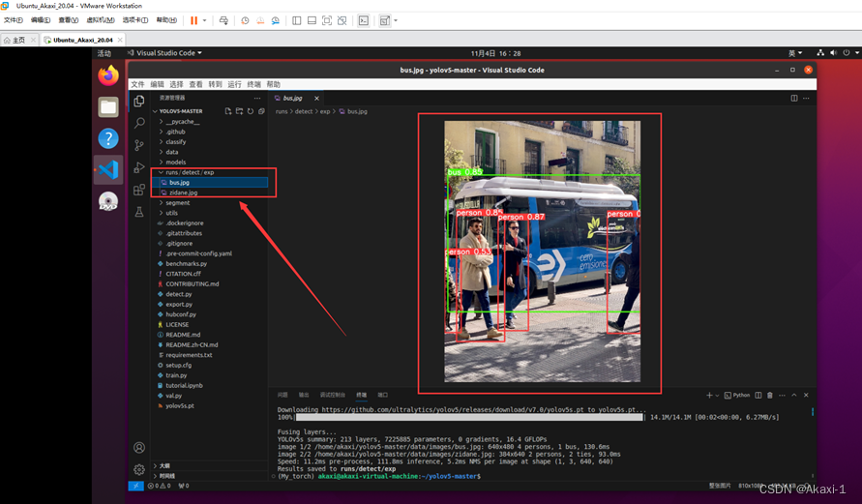Open the Testing flask view

tap(139, 212)
